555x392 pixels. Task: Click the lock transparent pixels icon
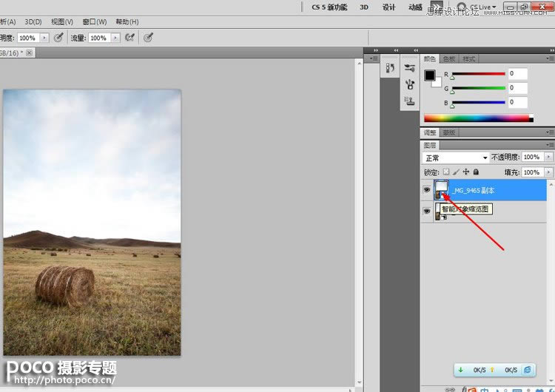point(446,172)
